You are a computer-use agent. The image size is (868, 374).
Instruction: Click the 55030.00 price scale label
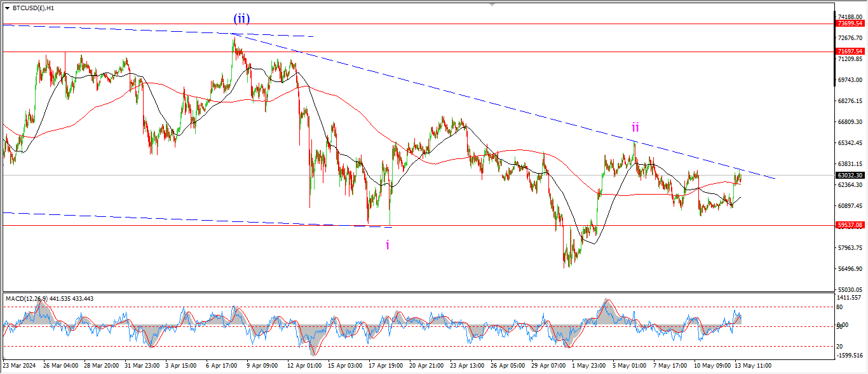850,289
